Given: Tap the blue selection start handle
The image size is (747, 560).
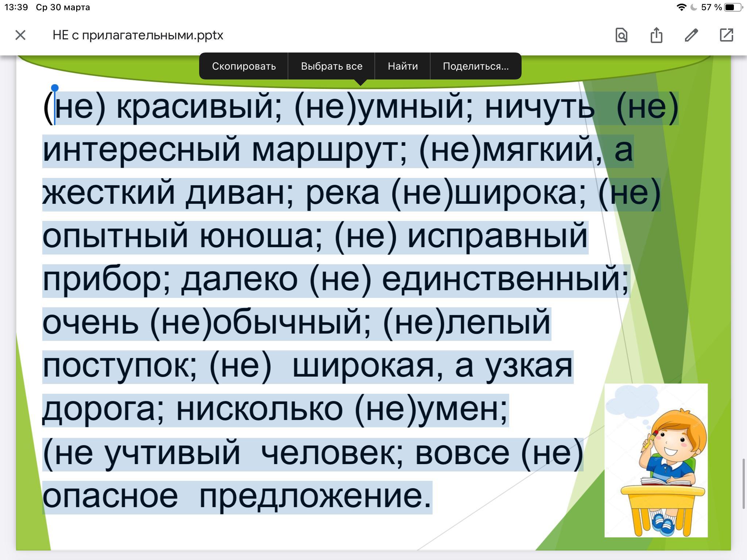Looking at the screenshot, I should click(55, 88).
